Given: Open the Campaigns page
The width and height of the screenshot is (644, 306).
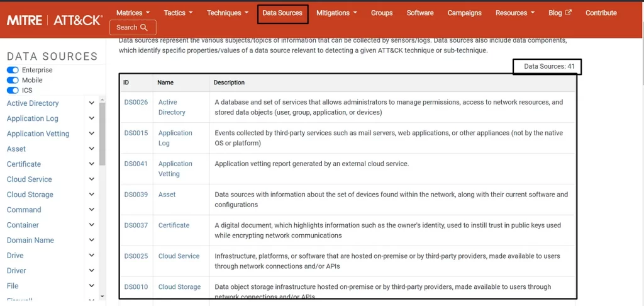Looking at the screenshot, I should coord(465,13).
